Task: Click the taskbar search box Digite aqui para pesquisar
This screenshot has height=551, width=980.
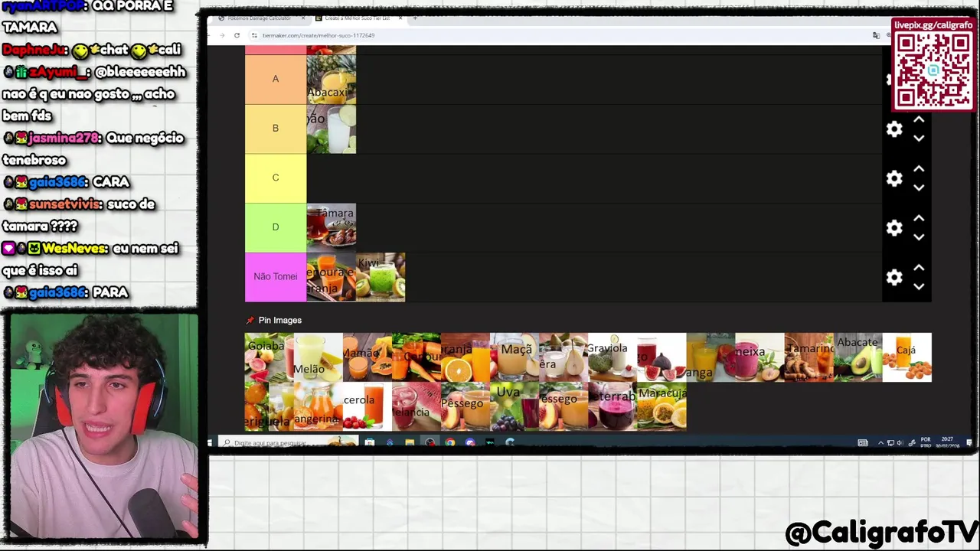Action: click(287, 442)
